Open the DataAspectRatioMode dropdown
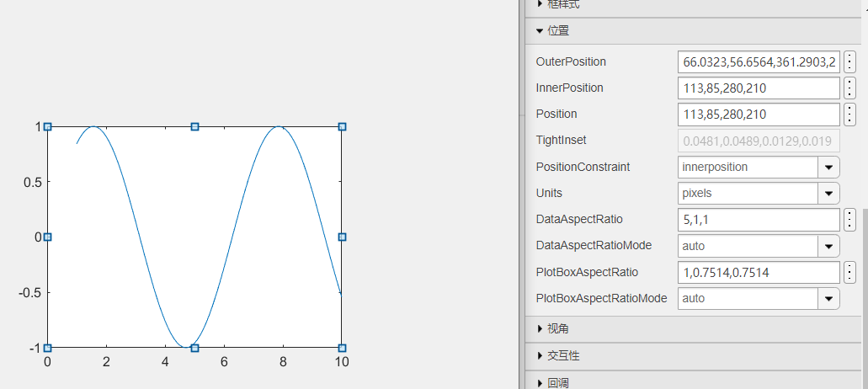868x389 pixels. tap(829, 246)
